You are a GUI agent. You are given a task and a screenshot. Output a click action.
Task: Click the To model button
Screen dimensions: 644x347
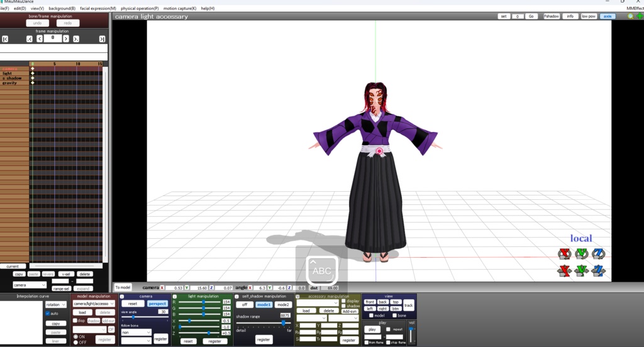pyautogui.click(x=123, y=287)
